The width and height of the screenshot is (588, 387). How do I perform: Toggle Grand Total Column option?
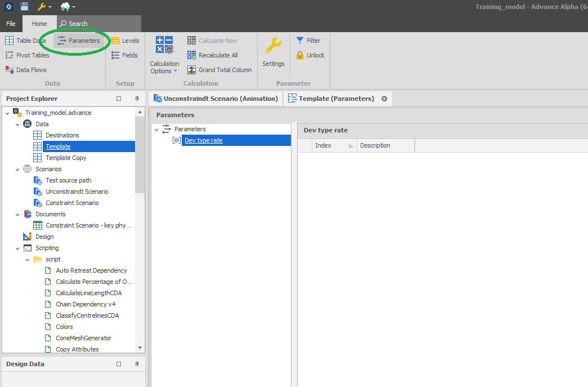[x=219, y=70]
